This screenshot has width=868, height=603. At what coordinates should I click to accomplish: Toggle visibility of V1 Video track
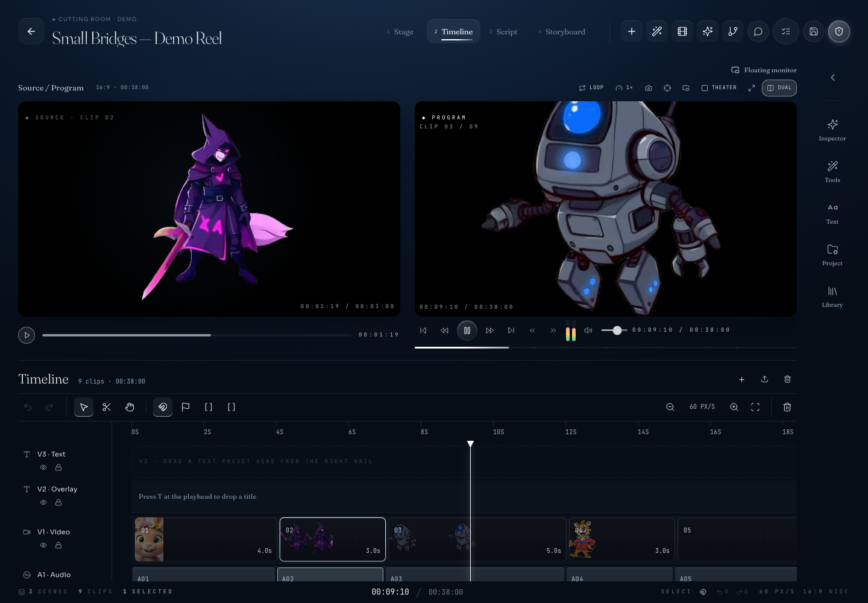click(43, 546)
